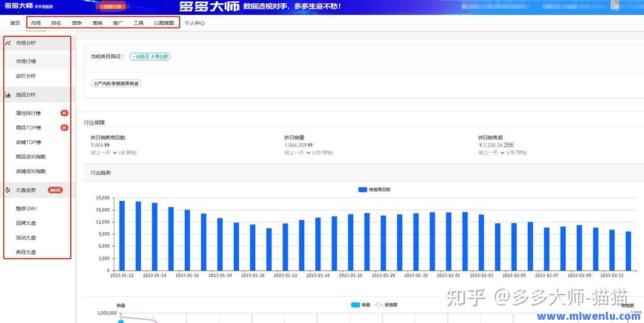This screenshot has height=323, width=644.
Task: Open 较上一天 dropdown under 昨日销量
Action: click(308, 153)
